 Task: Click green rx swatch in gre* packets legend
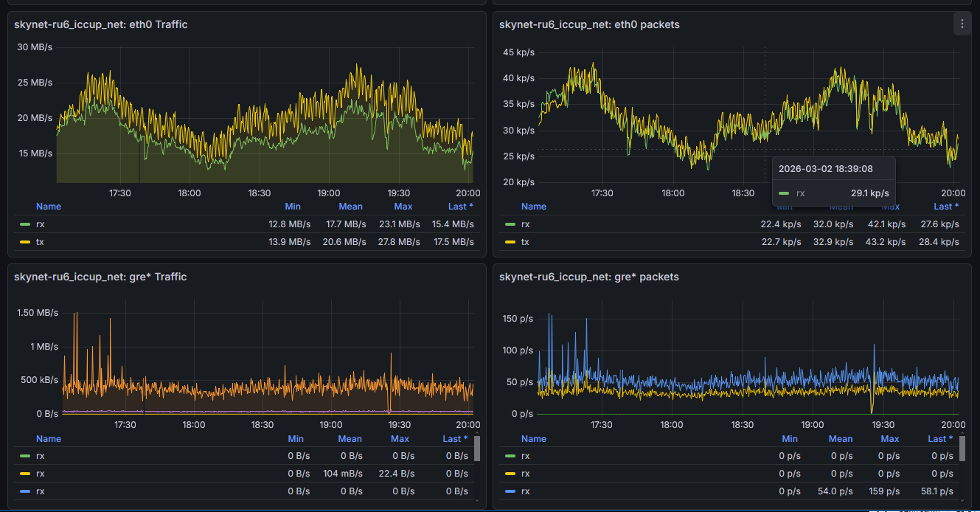pyautogui.click(x=510, y=456)
